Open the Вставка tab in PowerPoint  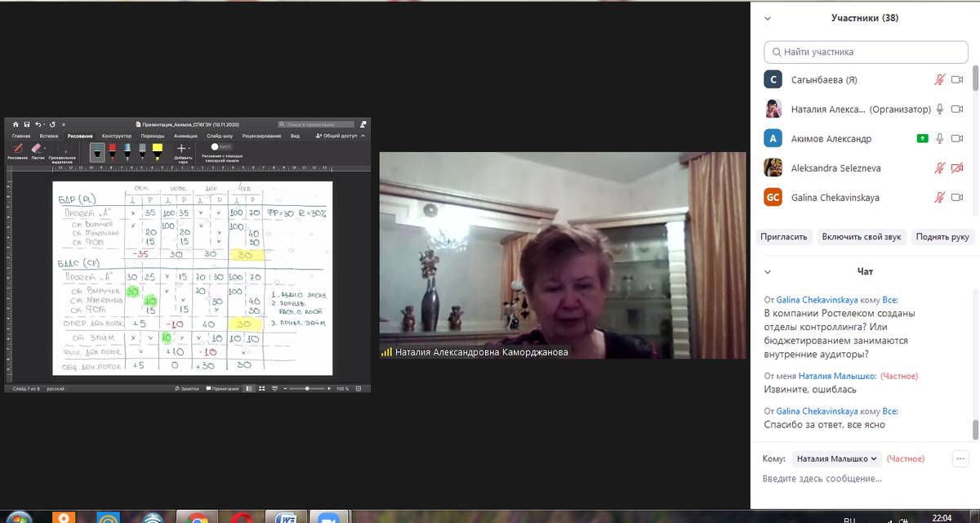tap(49, 136)
